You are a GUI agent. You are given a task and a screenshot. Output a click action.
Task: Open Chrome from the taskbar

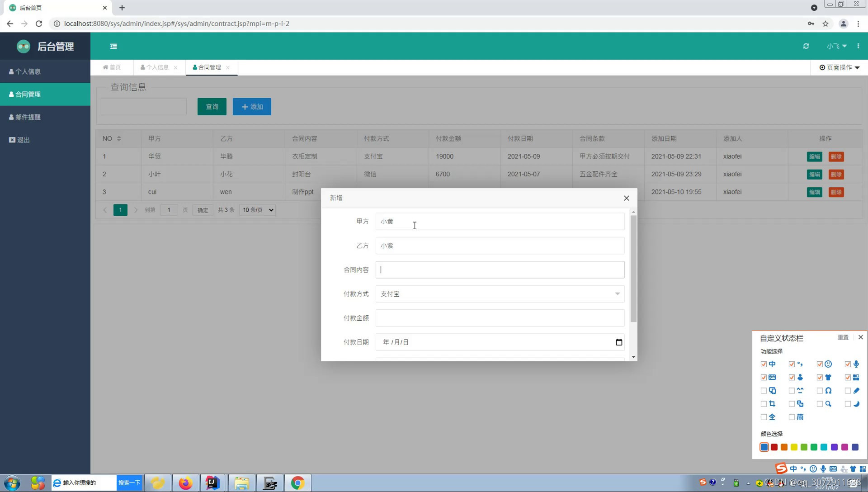pos(297,483)
